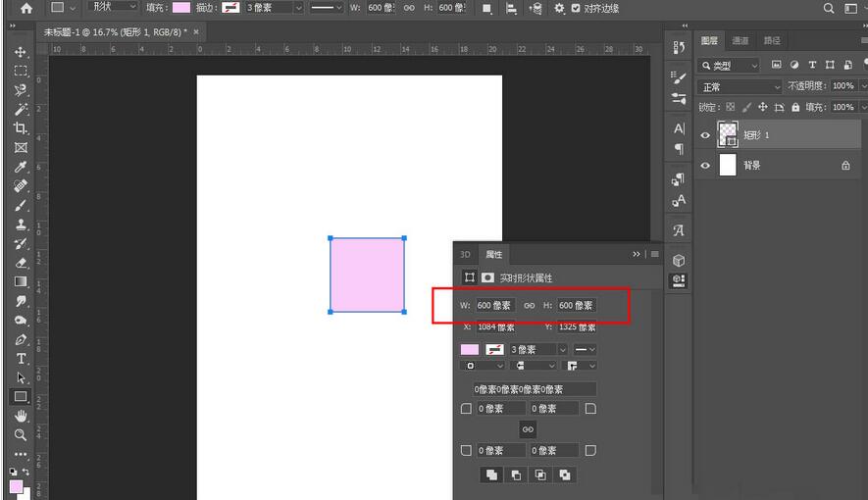Select the Horizontal Type tool
This screenshot has height=500, width=868.
pyautogui.click(x=21, y=359)
